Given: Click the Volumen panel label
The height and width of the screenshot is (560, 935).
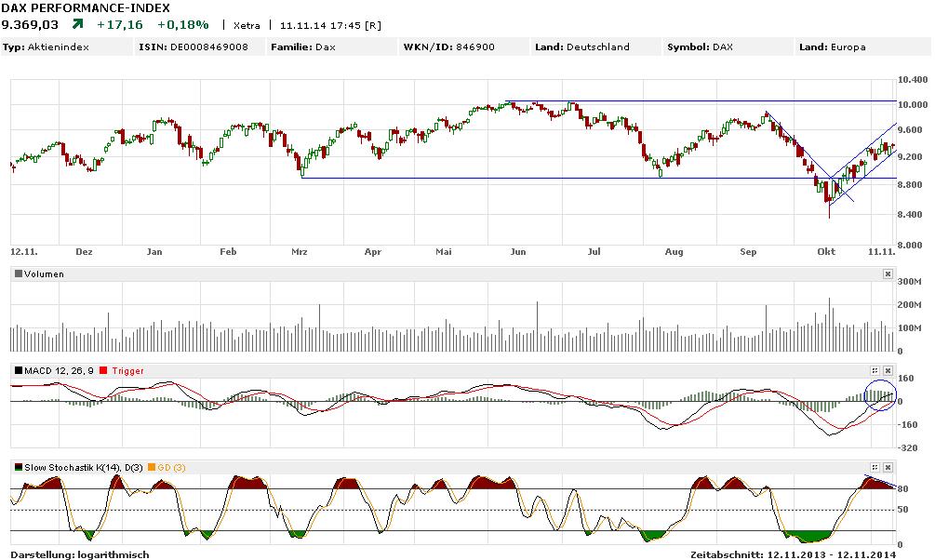Looking at the screenshot, I should pyautogui.click(x=44, y=274).
